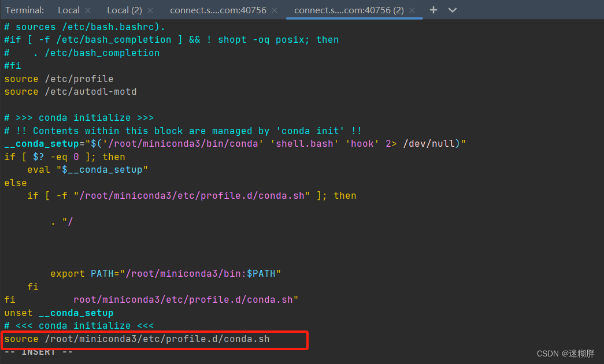Click the '# . /etc/bash_completion' comment line
Viewport: 604px width, 364px height.
pyautogui.click(x=82, y=53)
